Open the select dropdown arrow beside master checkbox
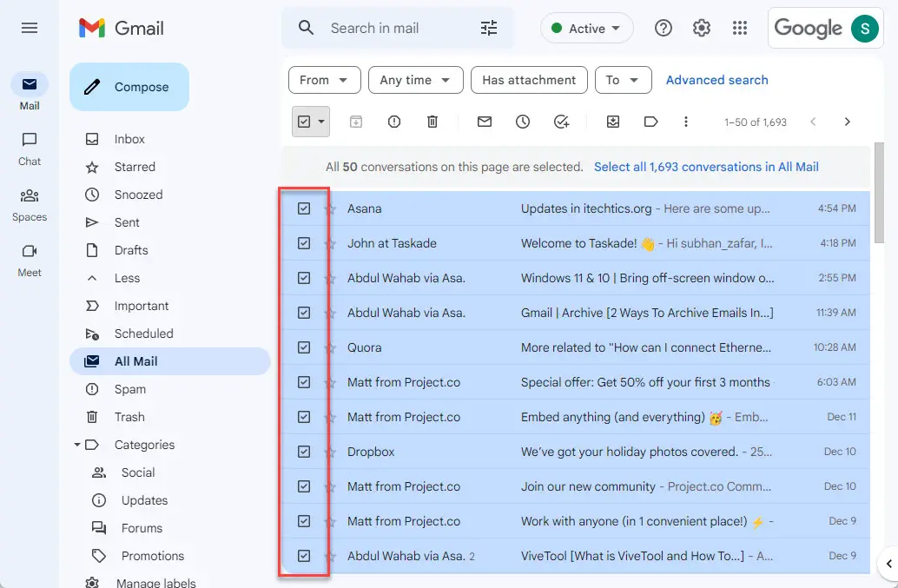 tap(321, 122)
